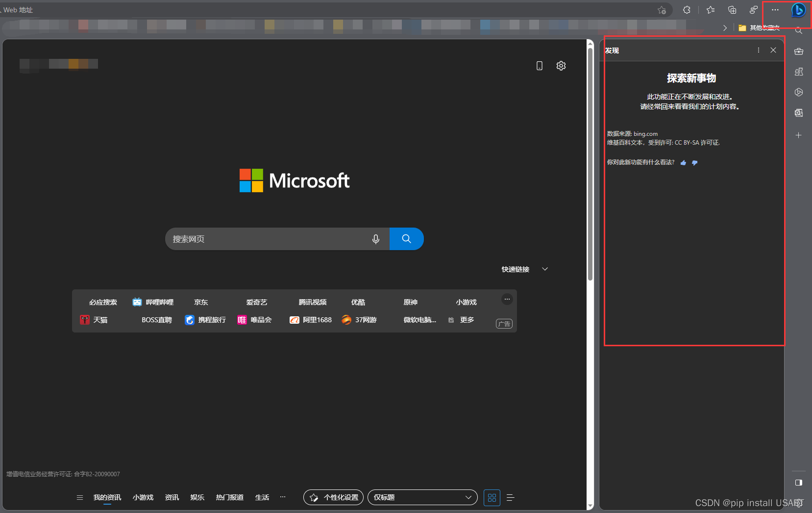The width and height of the screenshot is (812, 513).
Task: Open the 腾讯视频 quick link
Action: point(313,302)
